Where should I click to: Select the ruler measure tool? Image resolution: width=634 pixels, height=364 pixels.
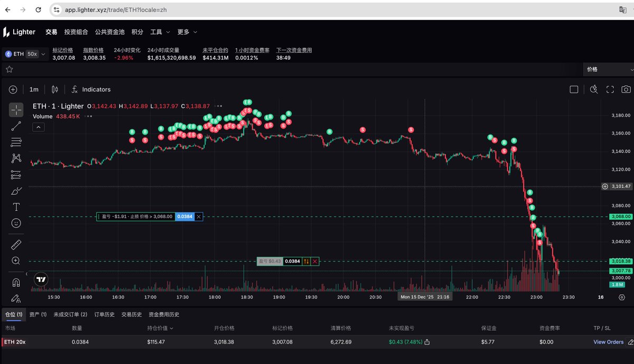[x=16, y=244]
